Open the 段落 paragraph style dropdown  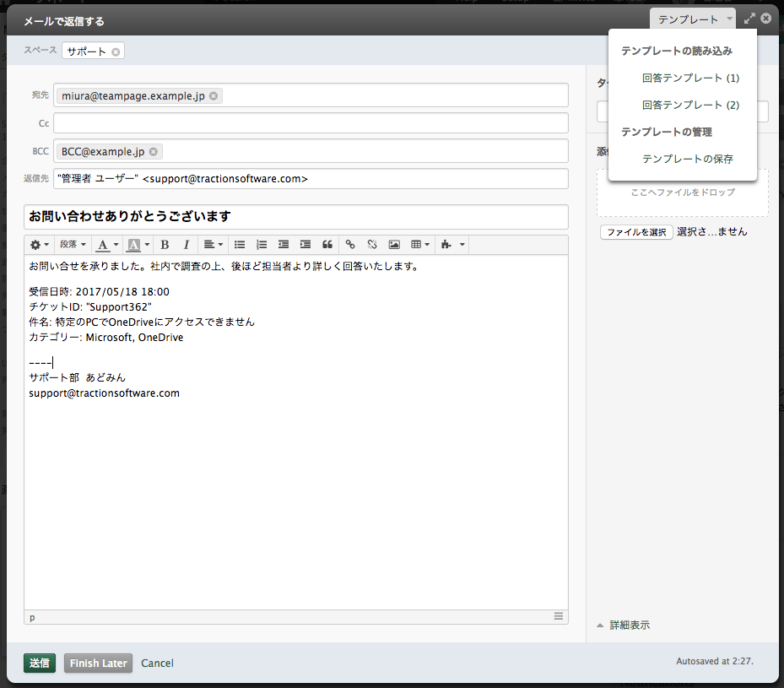point(73,245)
